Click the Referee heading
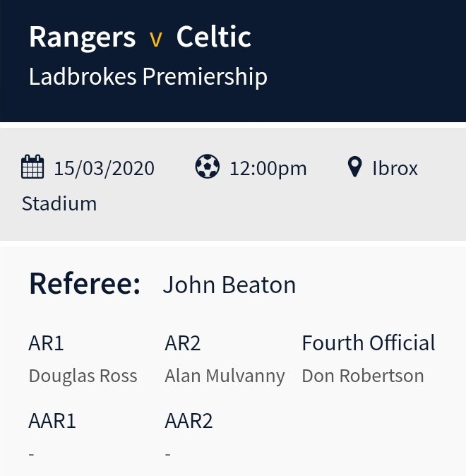Screen dimensions: 466x476 tap(85, 284)
